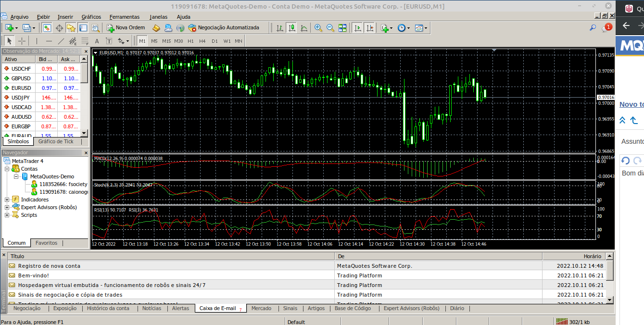Expand the Indicadores tree node

[7, 200]
